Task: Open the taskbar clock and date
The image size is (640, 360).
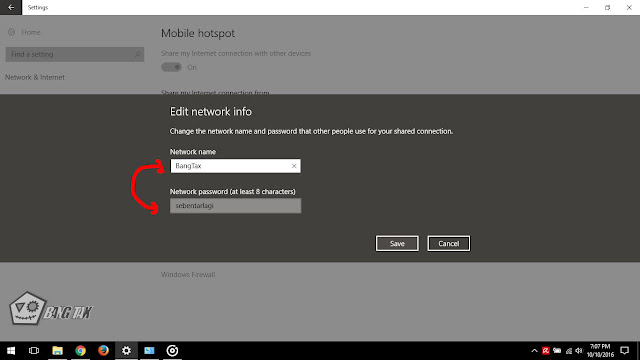Action: pyautogui.click(x=600, y=351)
